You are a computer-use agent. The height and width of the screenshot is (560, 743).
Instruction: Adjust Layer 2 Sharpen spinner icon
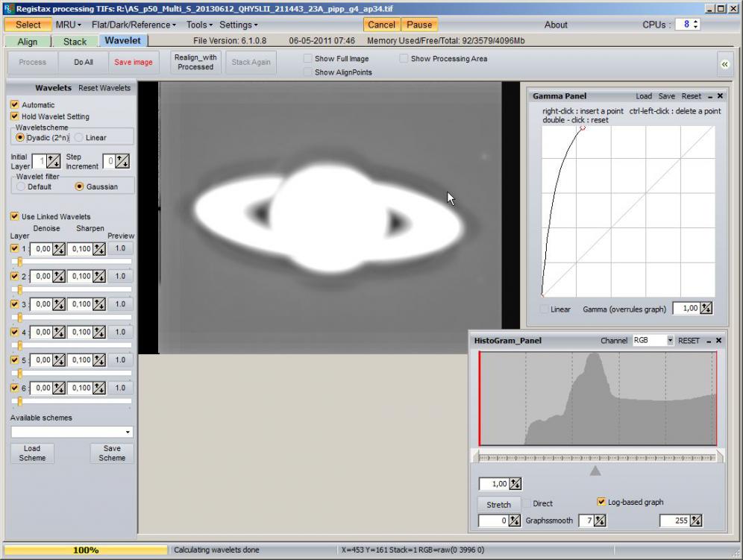(x=99, y=276)
